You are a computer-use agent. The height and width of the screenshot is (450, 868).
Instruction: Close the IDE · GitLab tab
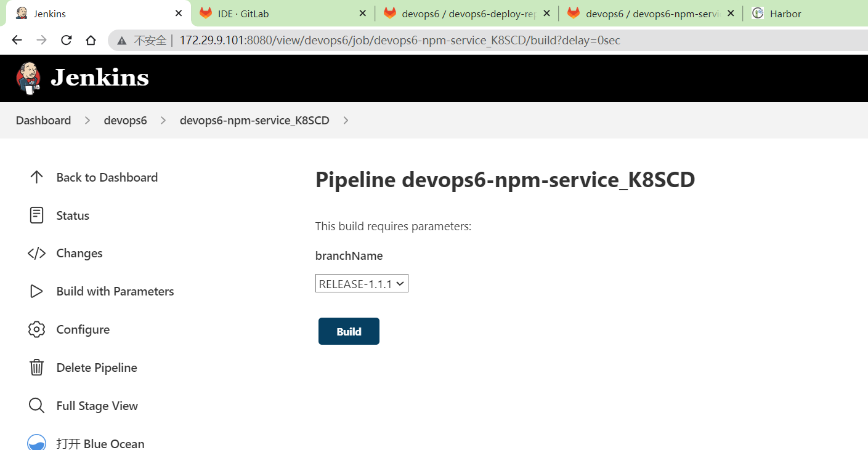(x=362, y=13)
